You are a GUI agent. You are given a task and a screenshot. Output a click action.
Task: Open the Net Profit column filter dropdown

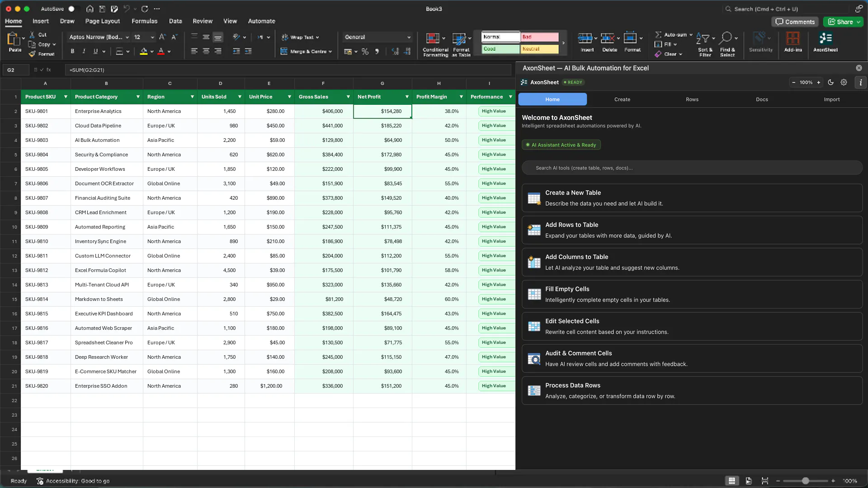(407, 97)
